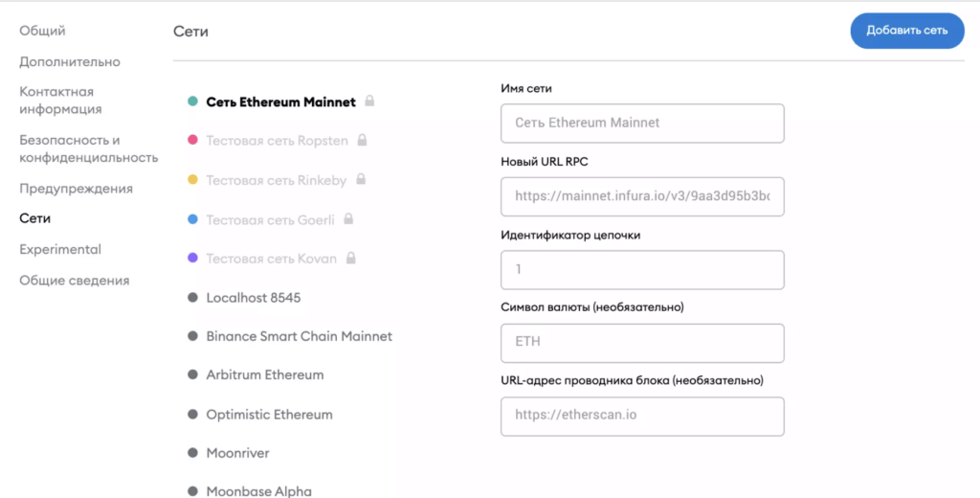Viewport: 980px width, 498px height.
Task: Click the lock icon next to Goerli
Action: click(x=348, y=219)
